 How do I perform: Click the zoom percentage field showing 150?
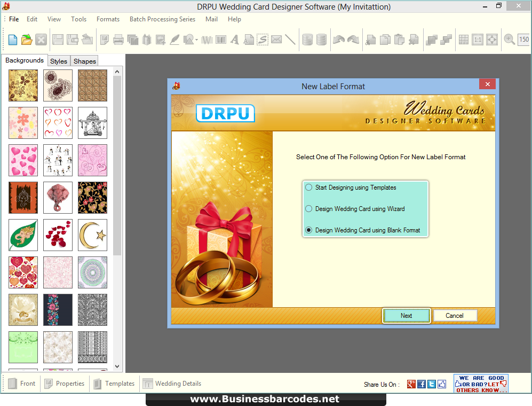click(x=524, y=40)
